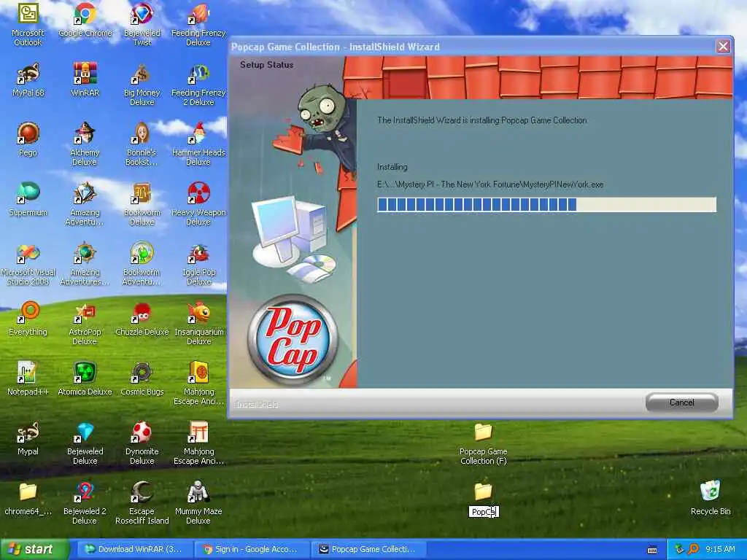Open the Windows Start menu
Viewport: 747px width, 560px height.
point(34,549)
